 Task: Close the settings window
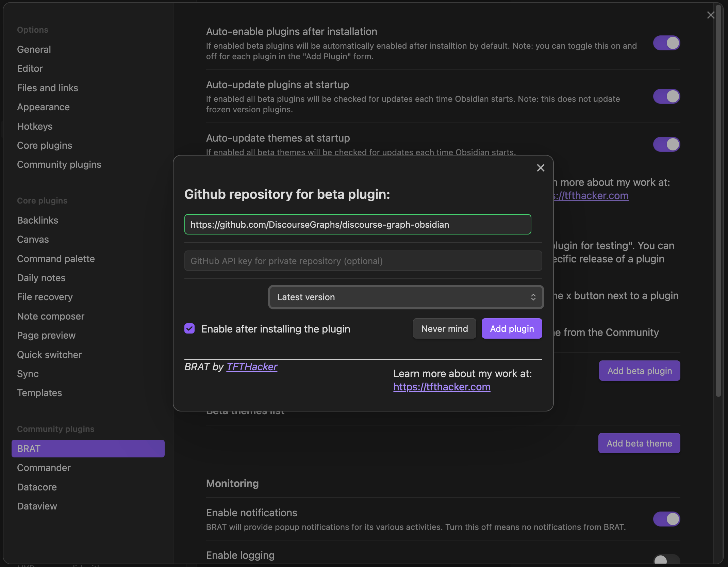pos(711,15)
